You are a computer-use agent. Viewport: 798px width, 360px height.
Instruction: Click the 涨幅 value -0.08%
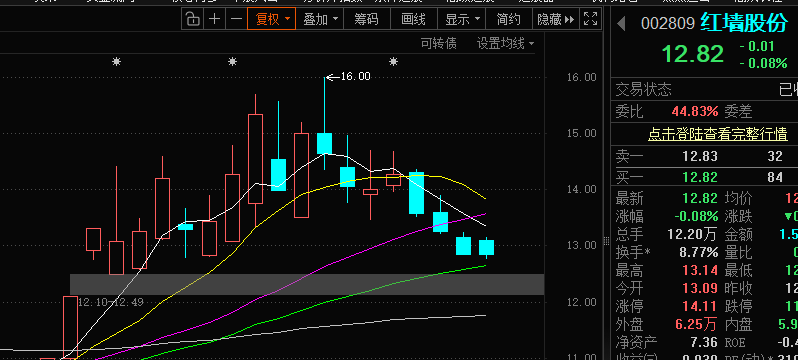696,216
